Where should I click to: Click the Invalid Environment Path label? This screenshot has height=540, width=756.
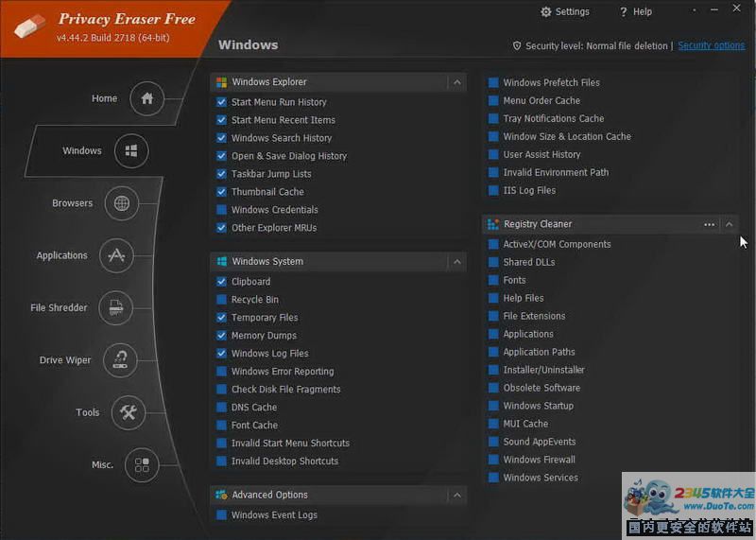click(x=556, y=173)
